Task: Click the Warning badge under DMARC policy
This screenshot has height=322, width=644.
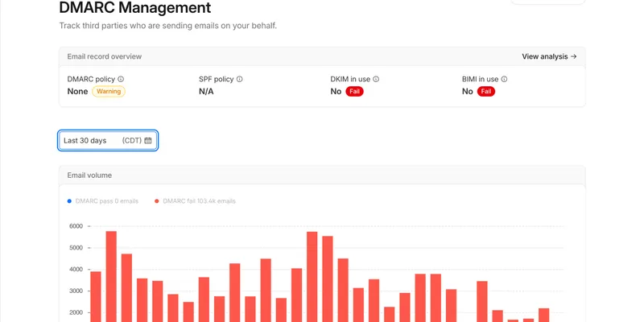Action: click(x=109, y=91)
